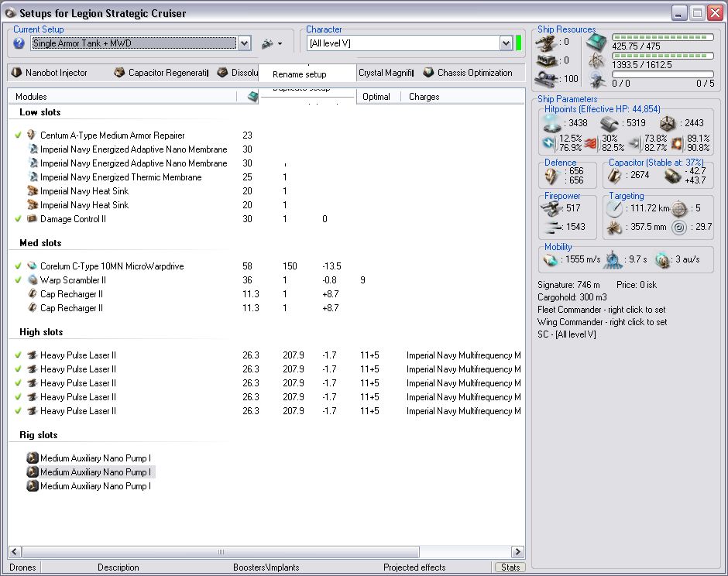Open the Projected effects tab

[414, 567]
